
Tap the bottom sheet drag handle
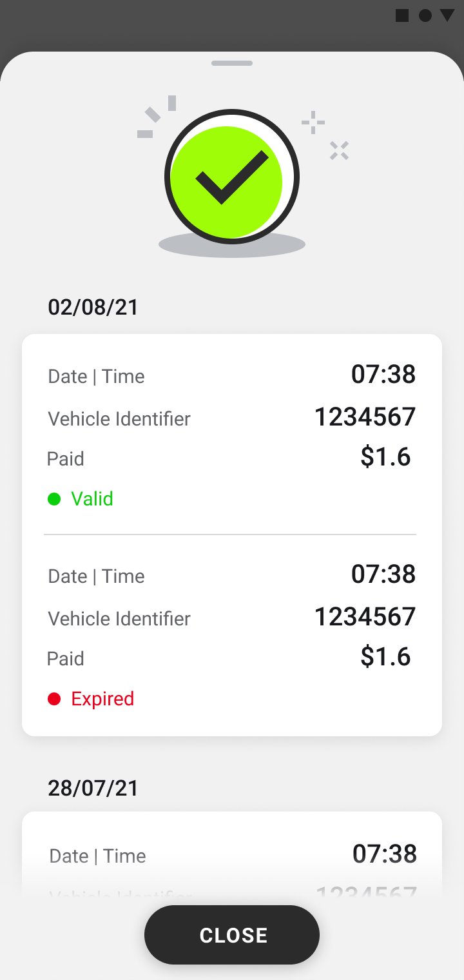[x=232, y=63]
